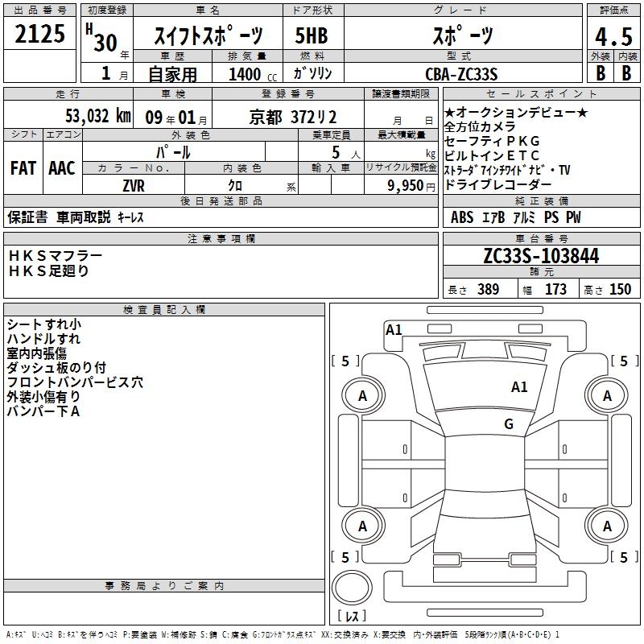Click the spare tire レス circle
The image size is (644, 644).
click(x=352, y=587)
